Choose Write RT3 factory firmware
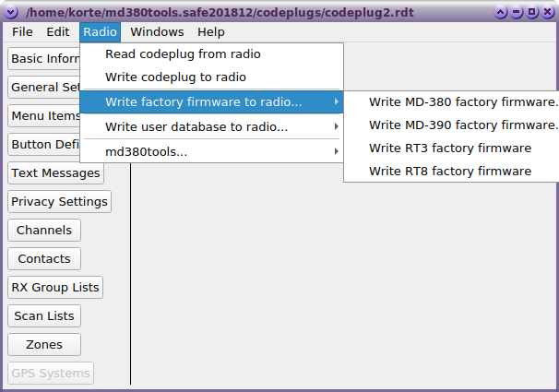 pyautogui.click(x=450, y=148)
